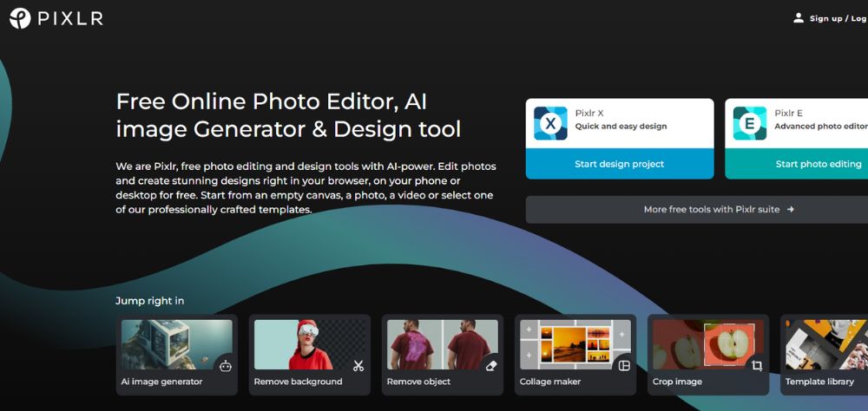Image resolution: width=868 pixels, height=411 pixels.
Task: Open the Remove object thumbnail
Action: 443,344
